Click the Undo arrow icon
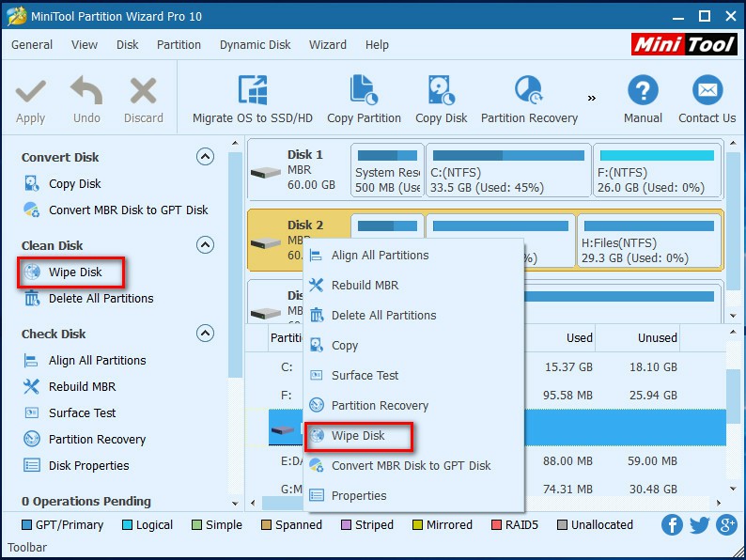Screen dimensions: 746x560 tap(86, 90)
